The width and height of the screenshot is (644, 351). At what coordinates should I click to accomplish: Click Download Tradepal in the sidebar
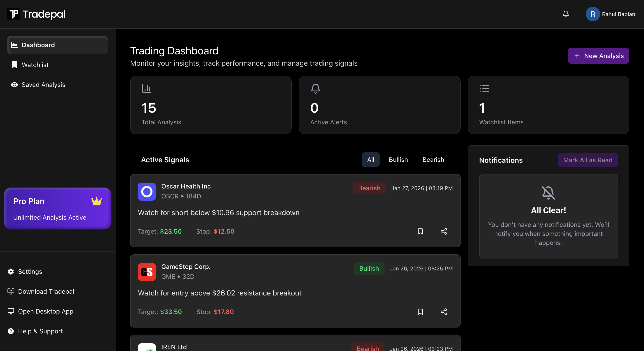[x=46, y=291]
